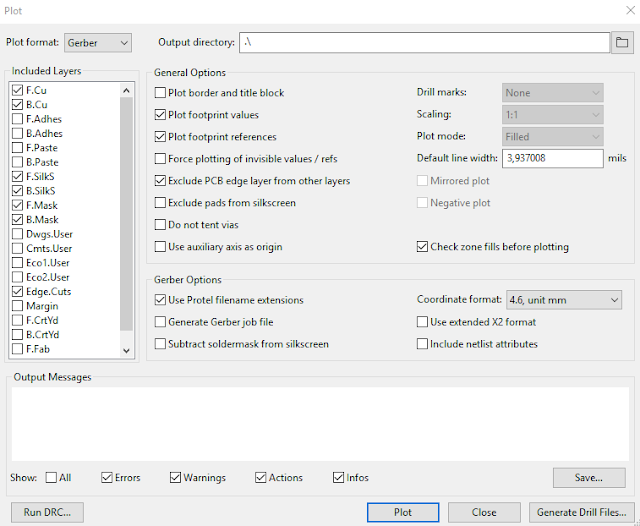Uncheck the Edge.Cuts layer
This screenshot has width=640, height=526.
click(x=18, y=291)
